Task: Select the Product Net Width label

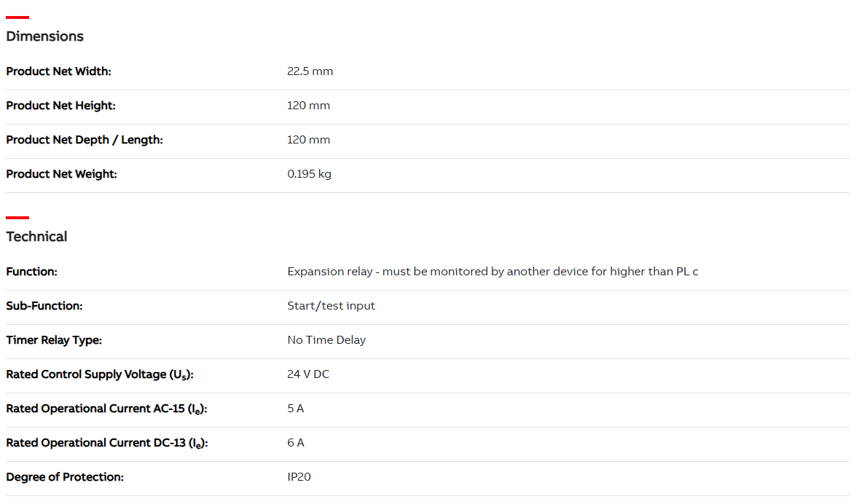Action: (58, 71)
